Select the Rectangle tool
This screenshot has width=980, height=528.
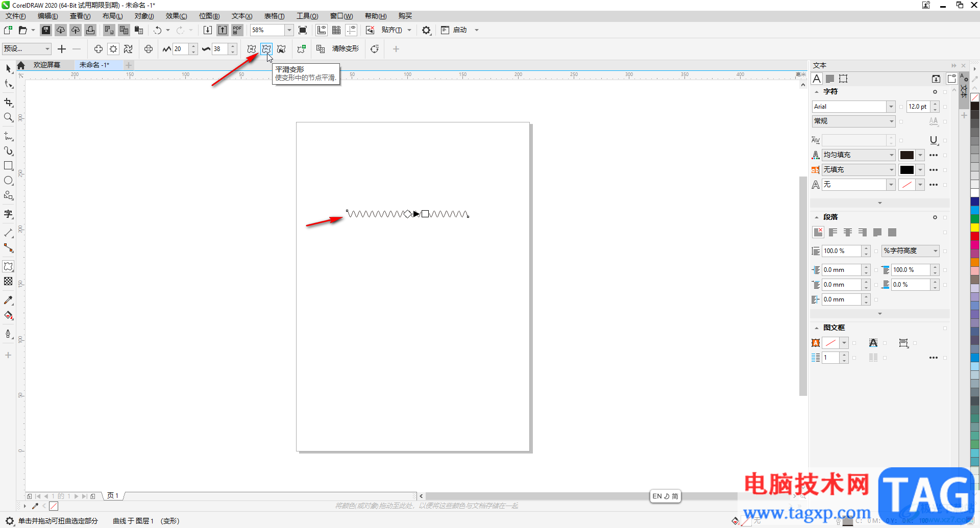point(8,166)
